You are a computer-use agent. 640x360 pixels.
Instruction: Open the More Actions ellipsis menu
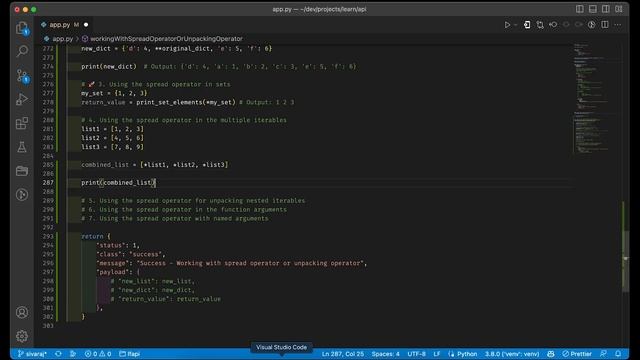[618, 25]
